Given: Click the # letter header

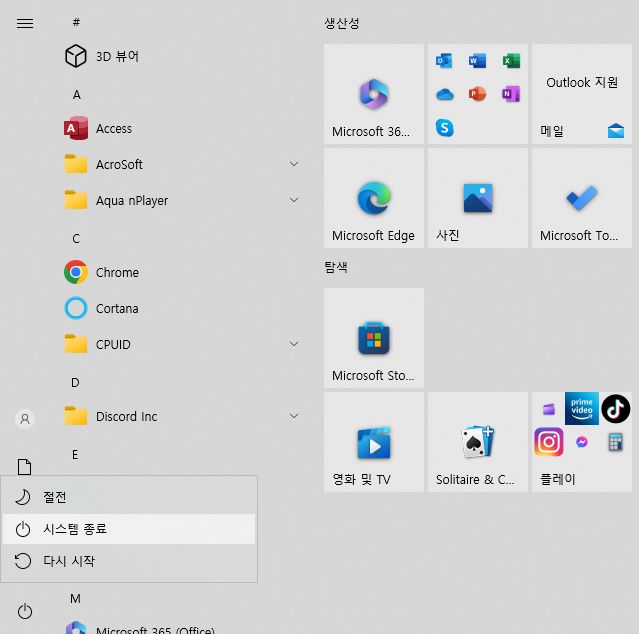Looking at the screenshot, I should click(76, 22).
